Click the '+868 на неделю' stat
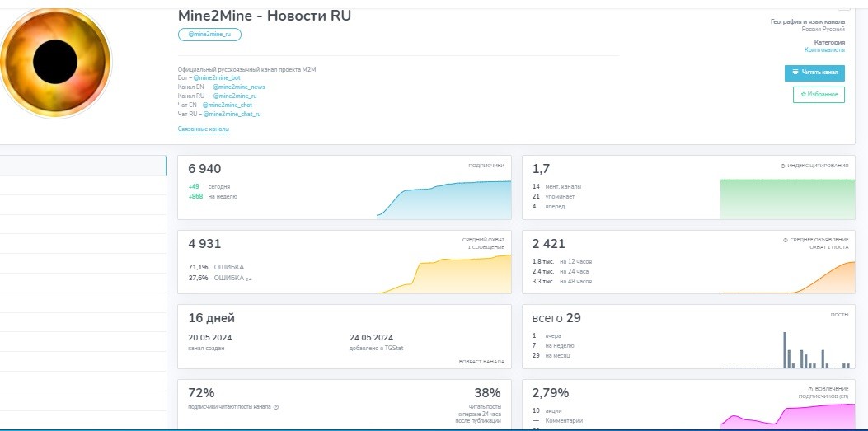Screen dimensions: 868x431 pos(213,196)
